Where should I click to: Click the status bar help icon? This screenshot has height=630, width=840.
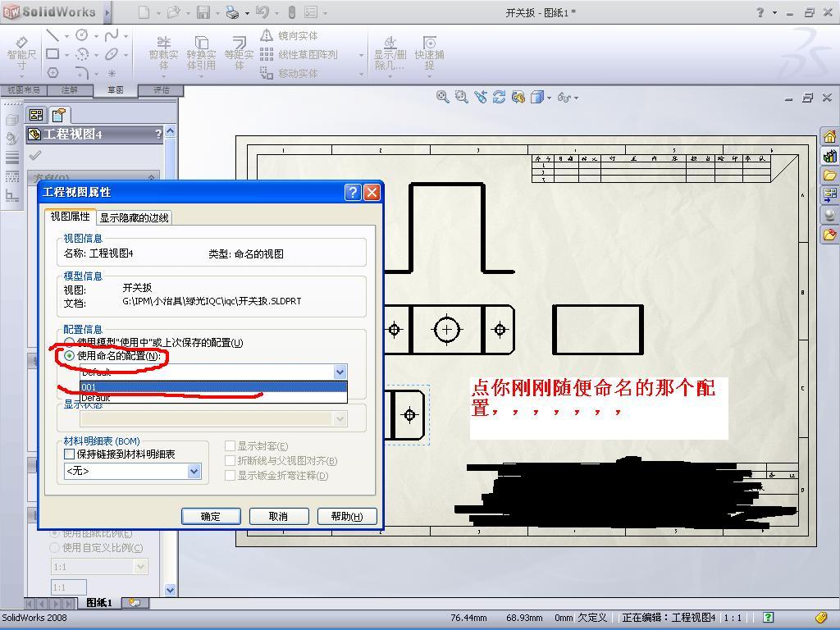(x=768, y=618)
